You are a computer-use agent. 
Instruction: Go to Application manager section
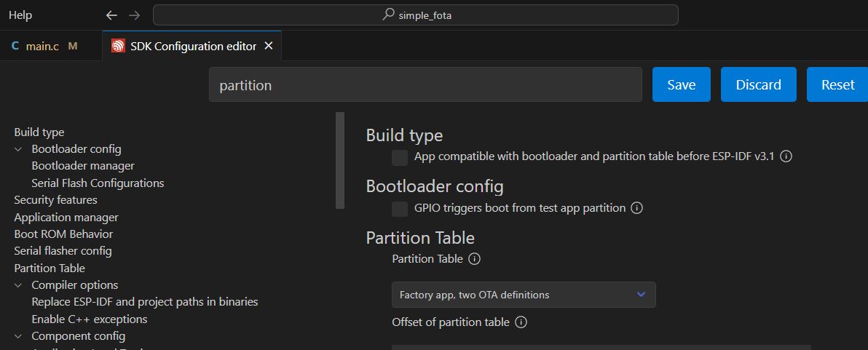point(66,218)
